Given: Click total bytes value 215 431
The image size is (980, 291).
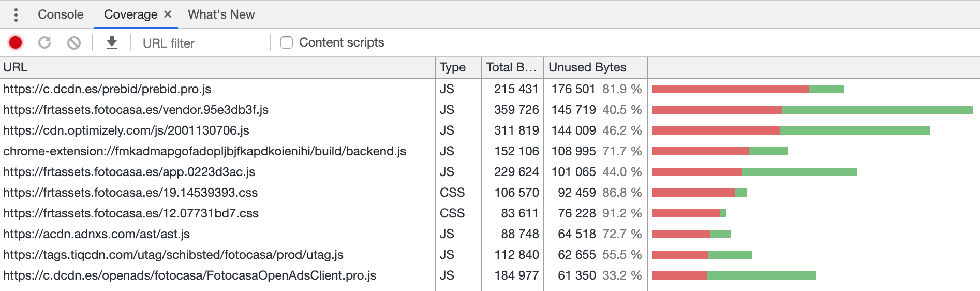Looking at the screenshot, I should (x=516, y=89).
